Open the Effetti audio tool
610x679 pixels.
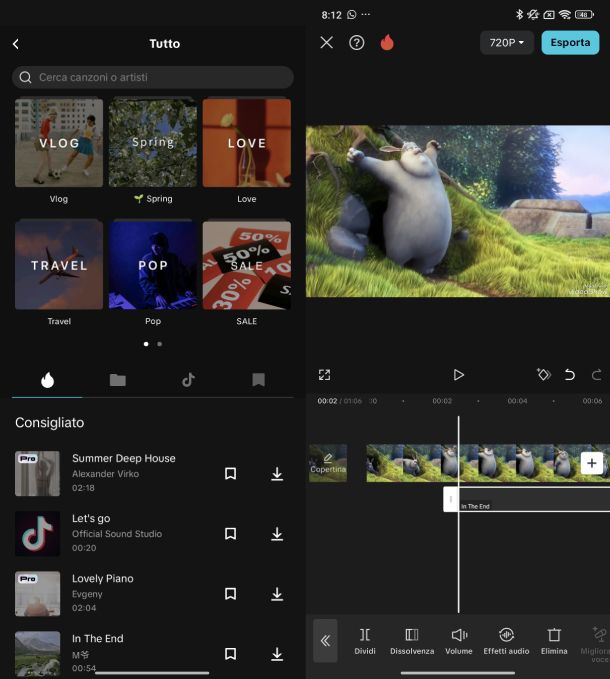pos(506,641)
